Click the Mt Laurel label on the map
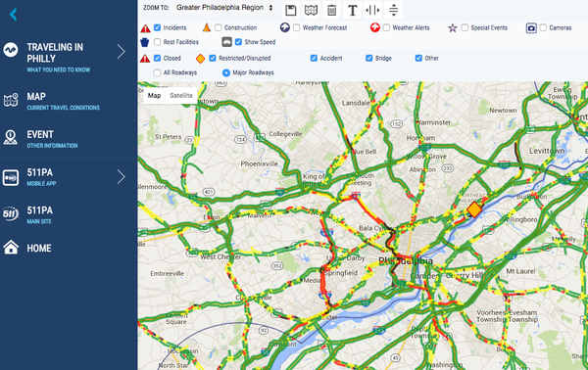Image resolution: width=588 pixels, height=370 pixels. (x=520, y=271)
